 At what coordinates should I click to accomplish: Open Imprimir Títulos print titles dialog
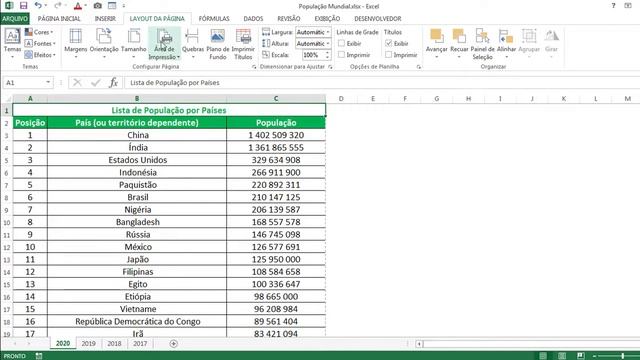243,44
